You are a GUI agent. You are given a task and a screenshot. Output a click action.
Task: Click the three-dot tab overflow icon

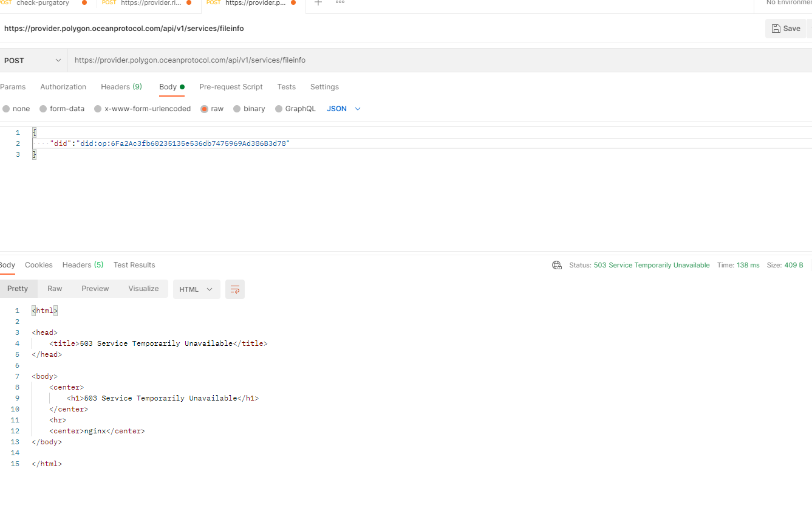point(339,4)
